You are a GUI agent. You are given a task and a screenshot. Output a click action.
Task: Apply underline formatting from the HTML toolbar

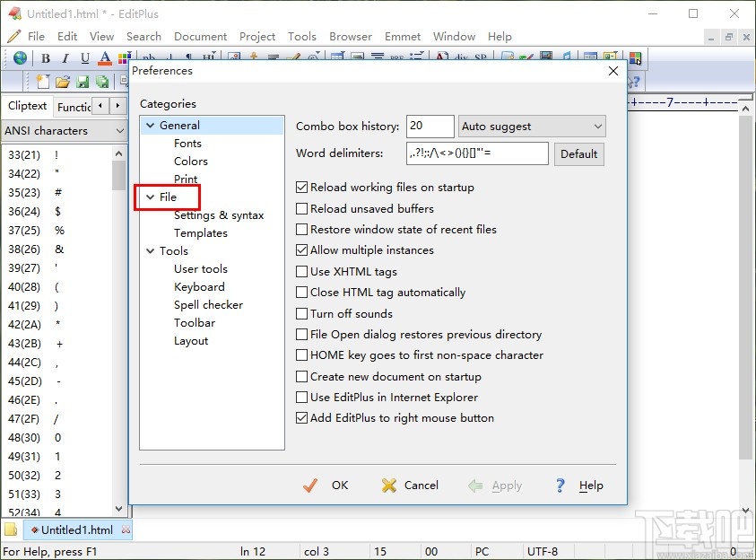(x=85, y=58)
